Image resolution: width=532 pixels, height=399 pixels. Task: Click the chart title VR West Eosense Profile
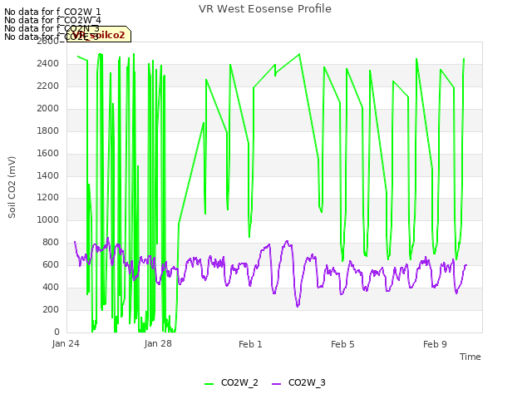265,9
